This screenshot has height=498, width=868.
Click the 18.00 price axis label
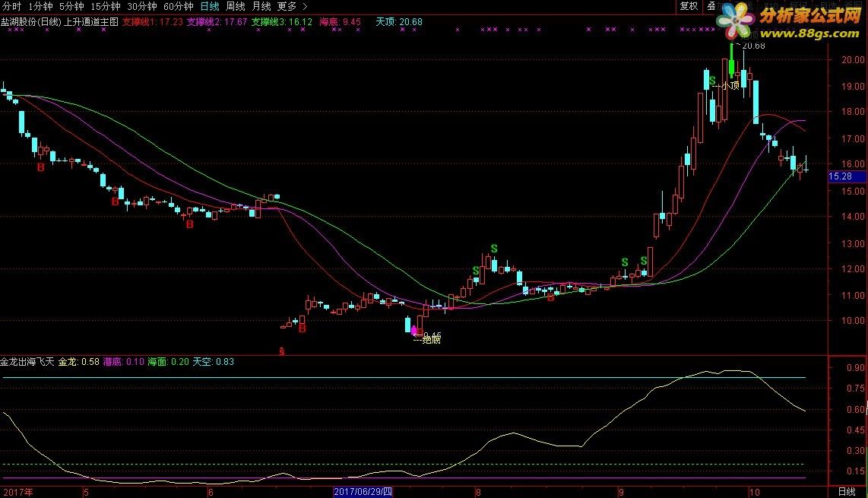point(853,112)
